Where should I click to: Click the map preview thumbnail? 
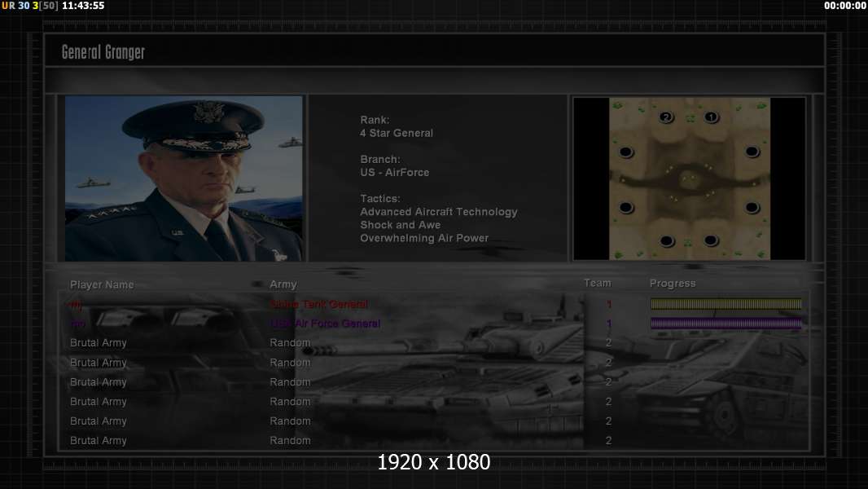(x=689, y=178)
